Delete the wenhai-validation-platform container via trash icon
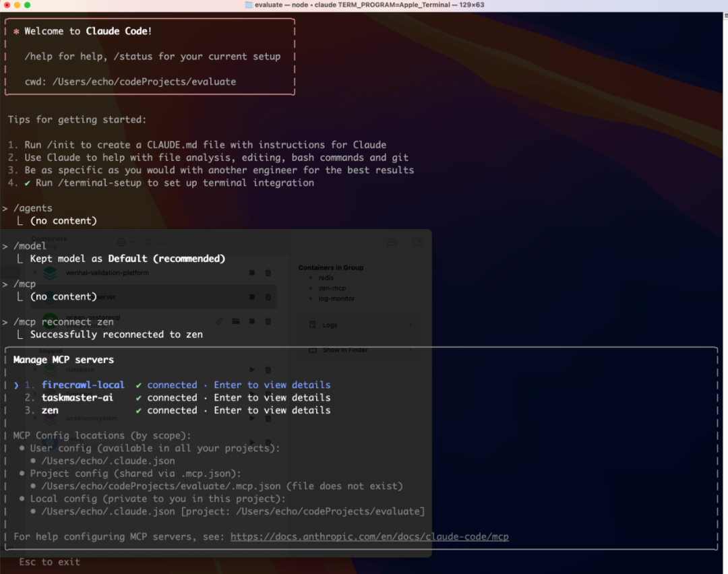The height and width of the screenshot is (574, 728). pos(268,273)
